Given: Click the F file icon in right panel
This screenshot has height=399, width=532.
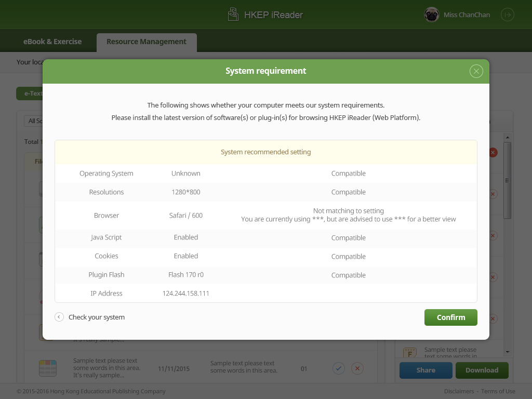Looking at the screenshot, I should pyautogui.click(x=410, y=353).
